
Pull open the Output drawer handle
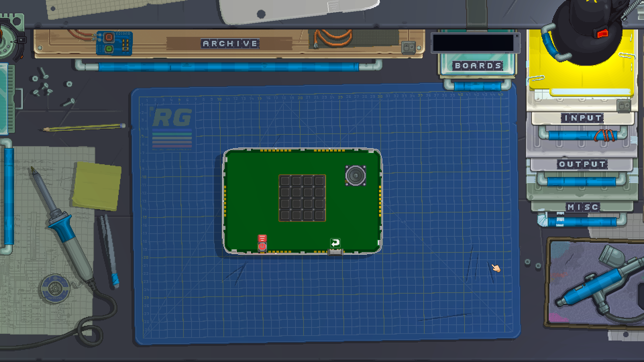pyautogui.click(x=581, y=181)
